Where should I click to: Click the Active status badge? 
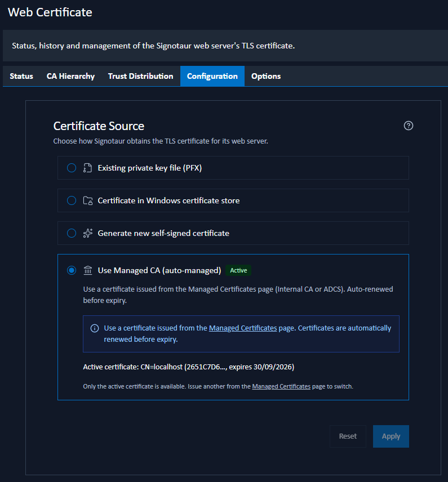(x=238, y=270)
